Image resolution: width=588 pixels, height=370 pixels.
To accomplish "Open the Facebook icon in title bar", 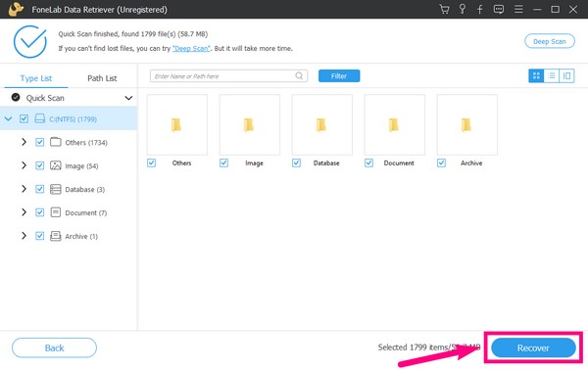I will pyautogui.click(x=480, y=10).
